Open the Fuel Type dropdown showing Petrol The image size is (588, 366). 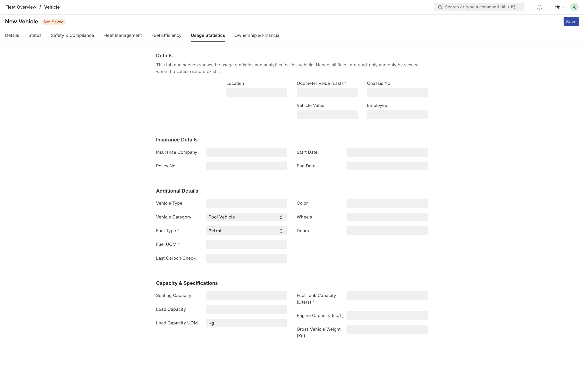coord(242,231)
